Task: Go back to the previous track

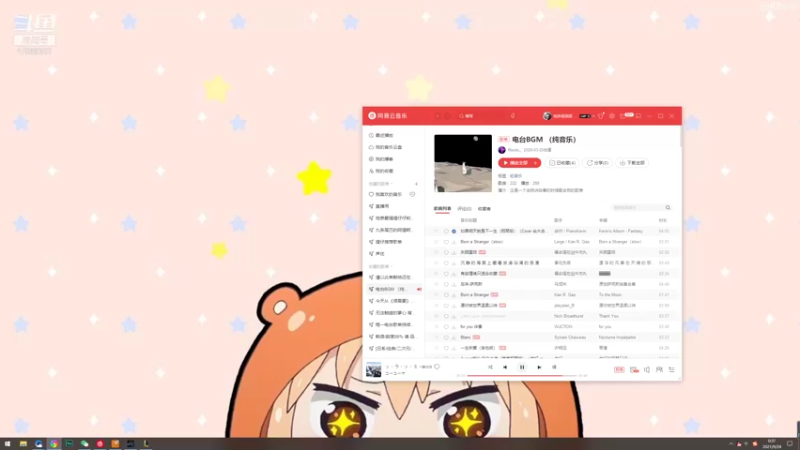Action: (505, 367)
